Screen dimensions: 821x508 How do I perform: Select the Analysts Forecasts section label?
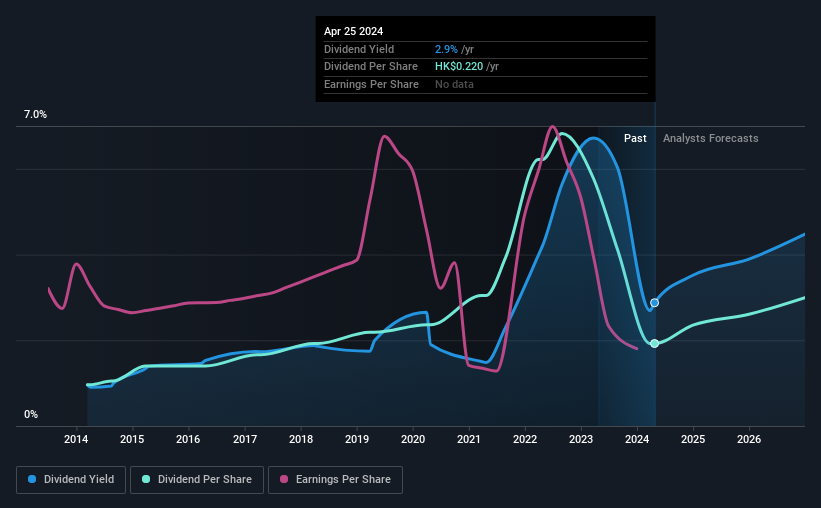[x=711, y=138]
